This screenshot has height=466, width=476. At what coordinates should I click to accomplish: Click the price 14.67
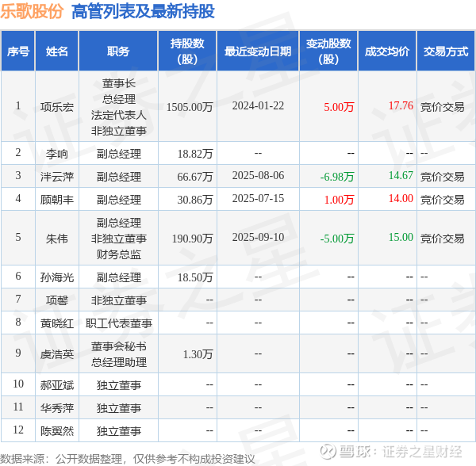pyautogui.click(x=401, y=176)
